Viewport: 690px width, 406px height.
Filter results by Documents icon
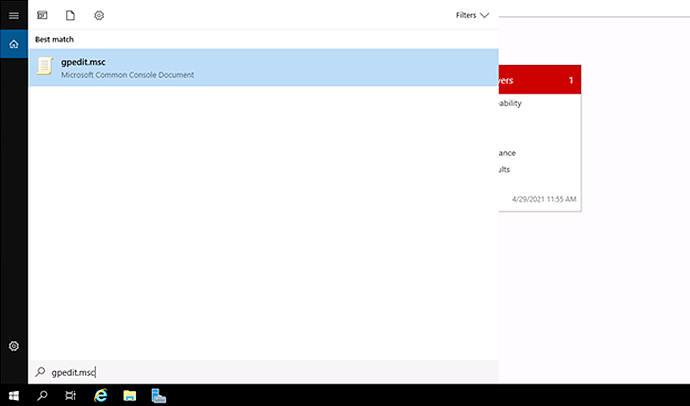tap(70, 15)
